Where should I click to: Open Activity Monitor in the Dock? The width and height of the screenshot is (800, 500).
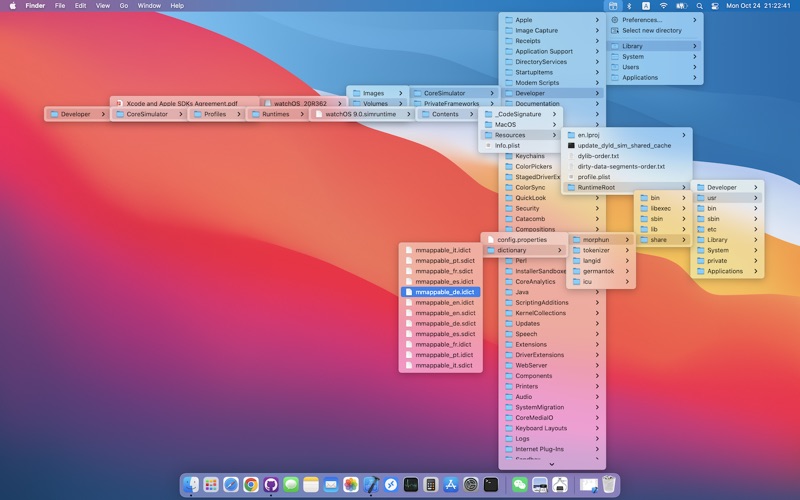click(x=411, y=484)
